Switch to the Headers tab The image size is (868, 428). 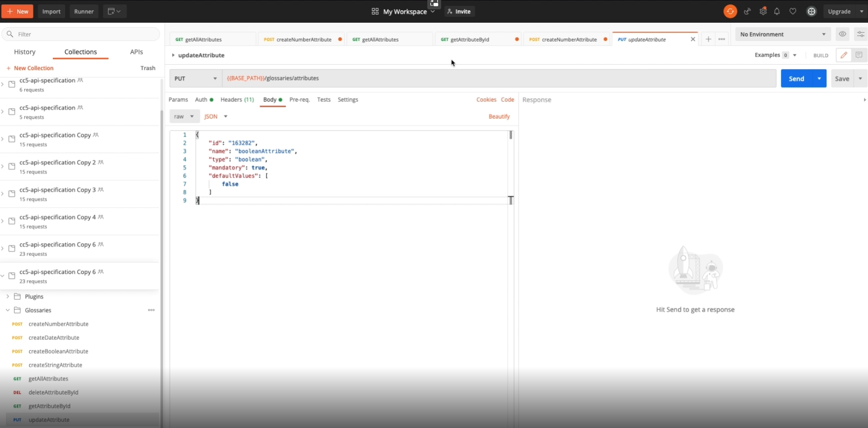pyautogui.click(x=237, y=100)
